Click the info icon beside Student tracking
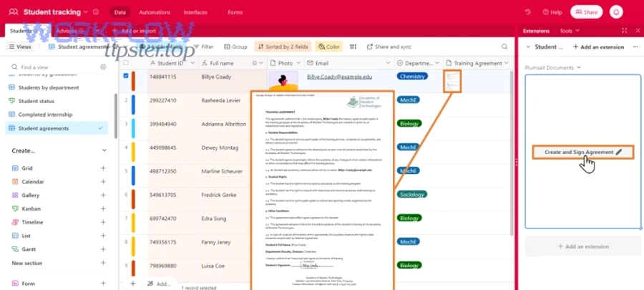Viewport: 644px width, 290px height. click(x=97, y=12)
